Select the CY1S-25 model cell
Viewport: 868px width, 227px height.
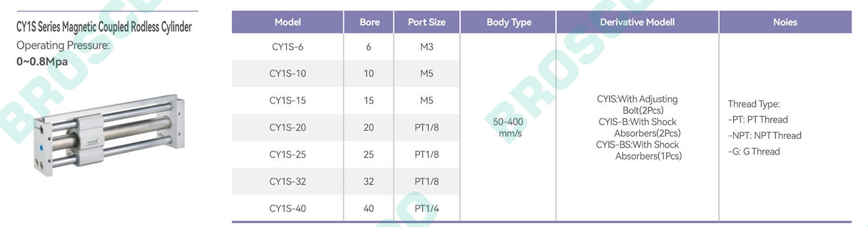pyautogui.click(x=288, y=155)
